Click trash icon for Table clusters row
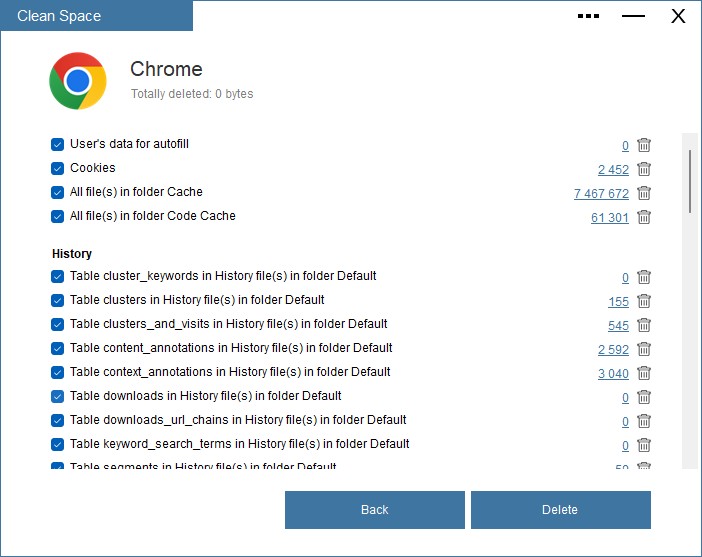Image resolution: width=702 pixels, height=557 pixels. (644, 301)
